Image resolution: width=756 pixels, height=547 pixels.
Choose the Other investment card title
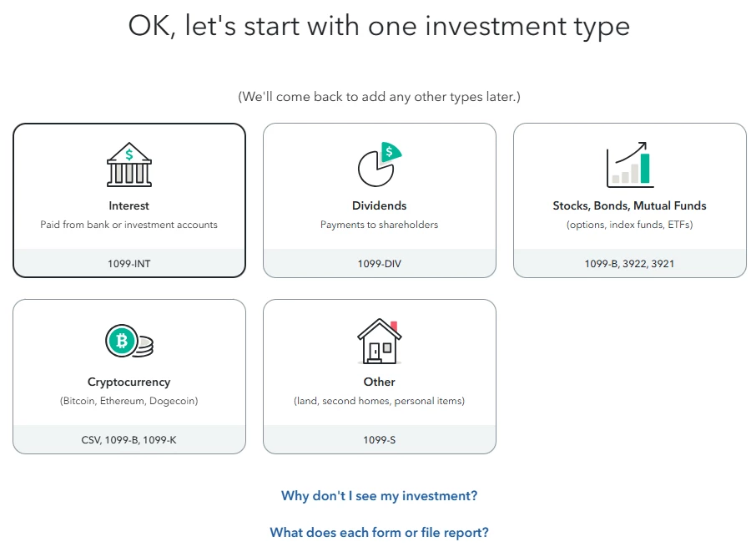coord(380,382)
